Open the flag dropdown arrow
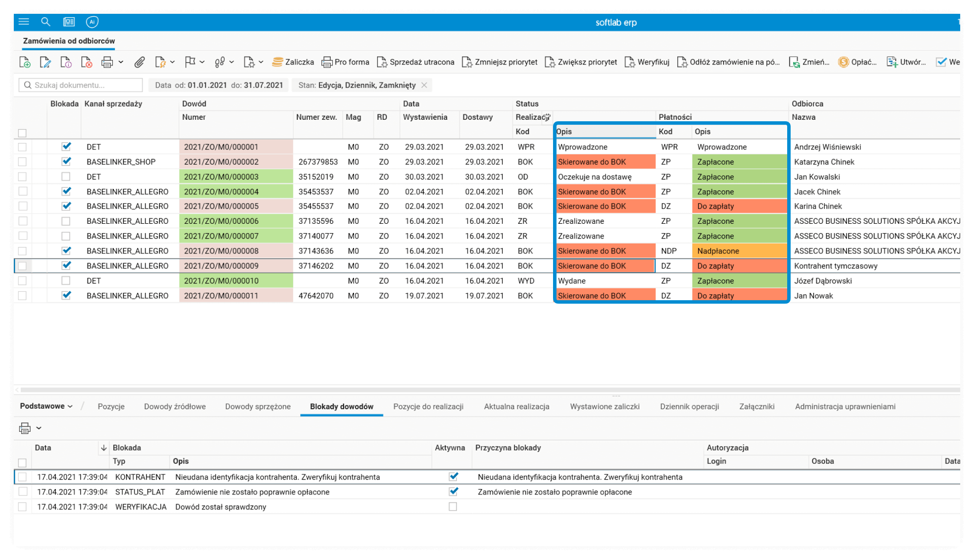 click(x=202, y=62)
